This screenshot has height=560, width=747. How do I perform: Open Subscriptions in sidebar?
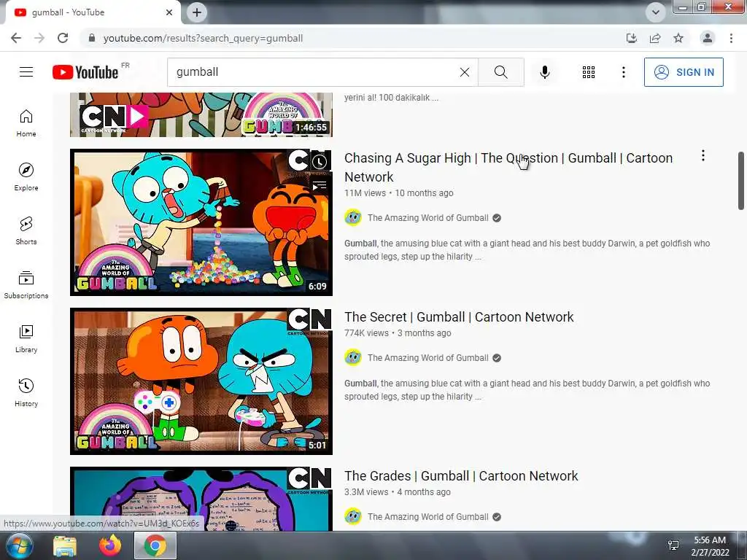click(x=26, y=284)
